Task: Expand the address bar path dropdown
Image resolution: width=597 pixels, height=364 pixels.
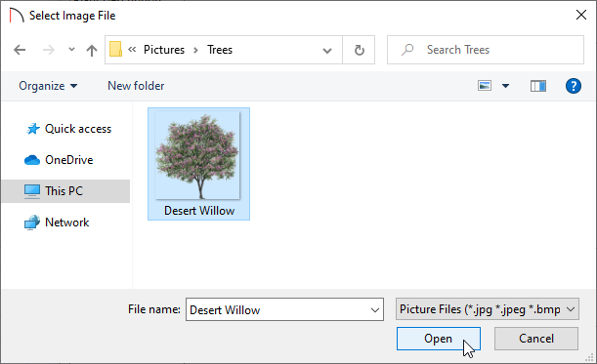Action: point(327,50)
